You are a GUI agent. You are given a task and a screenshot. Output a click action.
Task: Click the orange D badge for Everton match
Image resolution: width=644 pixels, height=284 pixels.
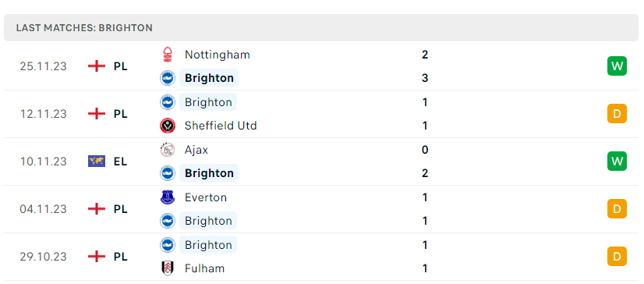617,209
